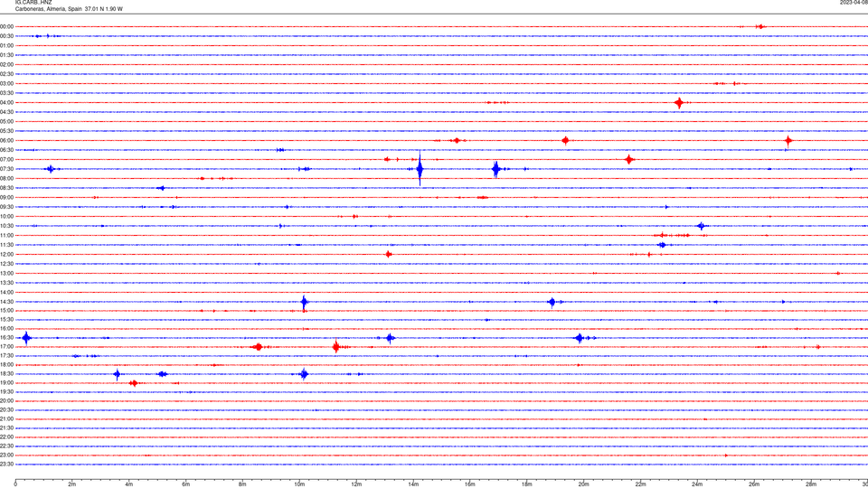This screenshot has width=868, height=488.
Task: Select the '24m' x-axis tick label
Action: click(x=697, y=484)
